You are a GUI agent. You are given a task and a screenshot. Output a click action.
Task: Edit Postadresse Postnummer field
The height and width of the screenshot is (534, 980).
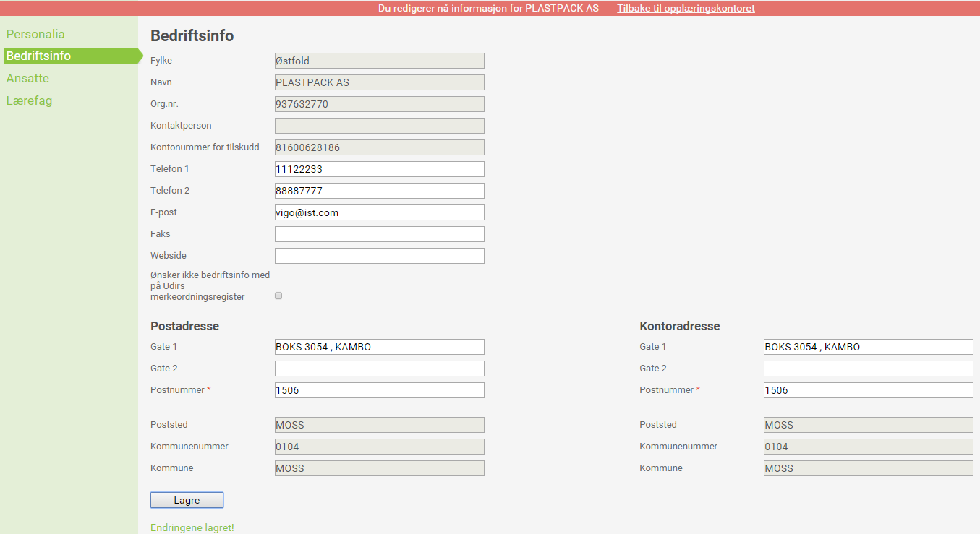pos(380,390)
